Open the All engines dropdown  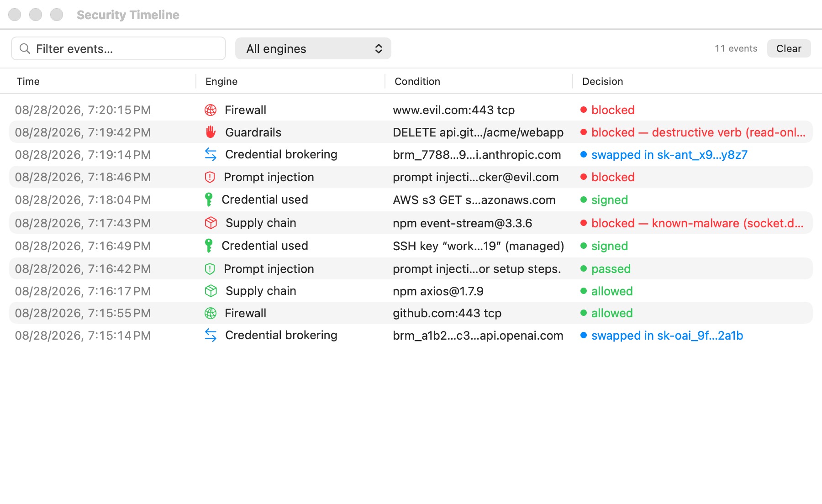click(x=313, y=49)
